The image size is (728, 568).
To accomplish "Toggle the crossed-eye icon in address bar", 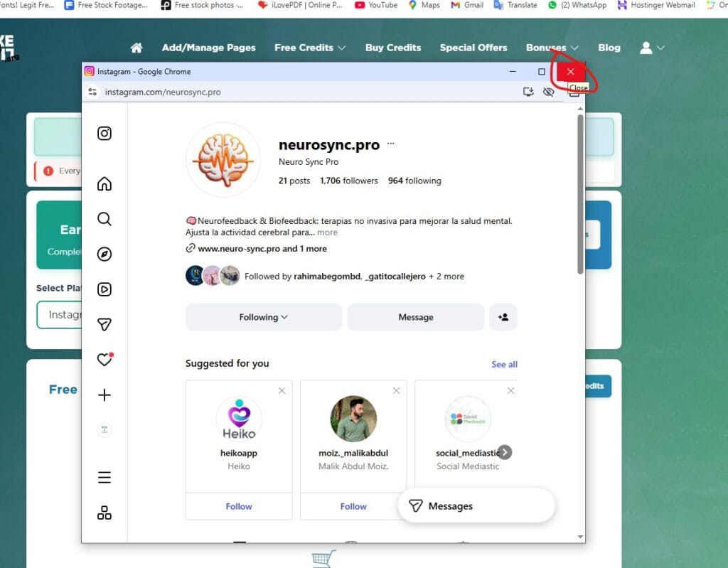I will (548, 92).
